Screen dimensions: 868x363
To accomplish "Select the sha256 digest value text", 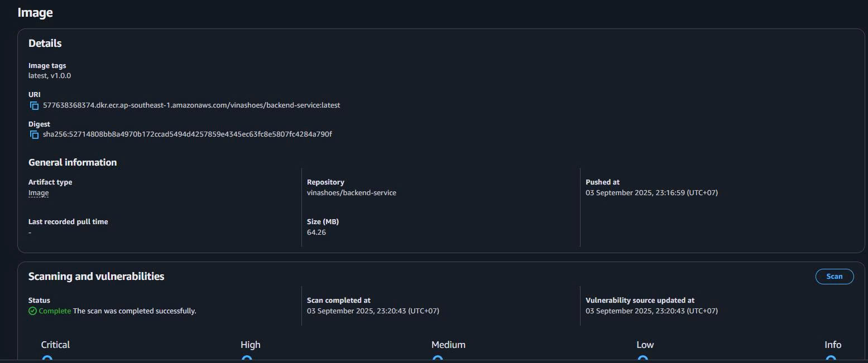I will click(187, 134).
